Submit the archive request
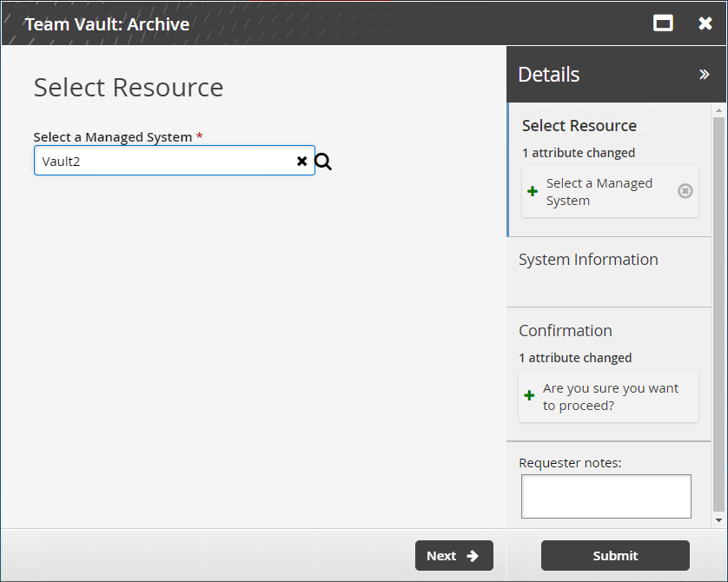 point(615,556)
